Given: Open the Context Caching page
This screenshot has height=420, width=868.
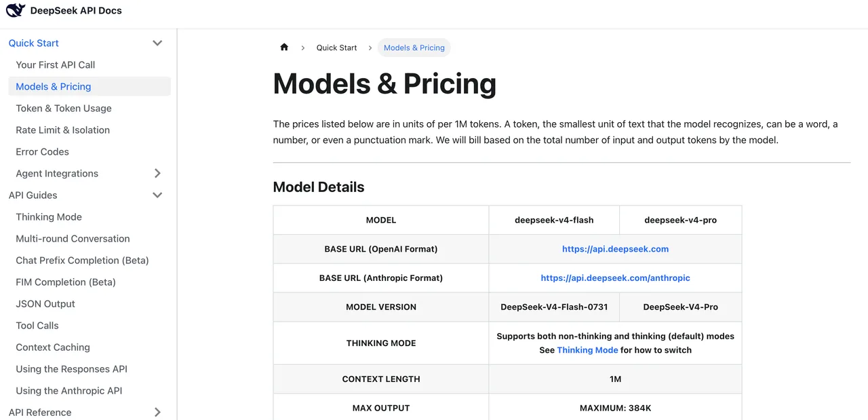Looking at the screenshot, I should pyautogui.click(x=53, y=347).
